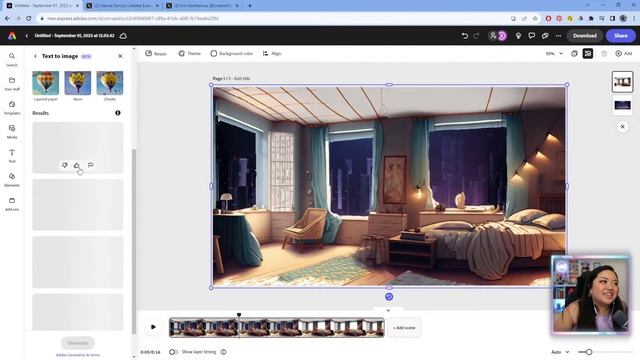The height and width of the screenshot is (360, 640).
Task: Click the left panel vertical scrollbar
Action: pos(134,241)
